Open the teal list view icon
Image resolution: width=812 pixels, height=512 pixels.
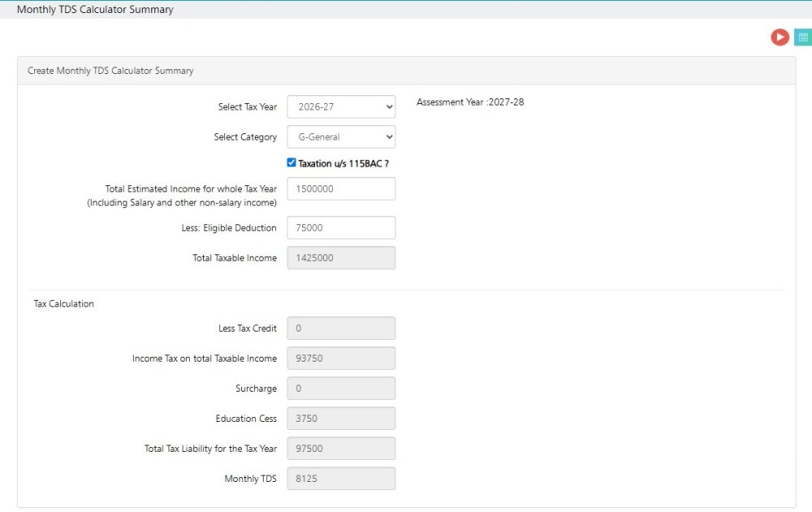coord(803,37)
